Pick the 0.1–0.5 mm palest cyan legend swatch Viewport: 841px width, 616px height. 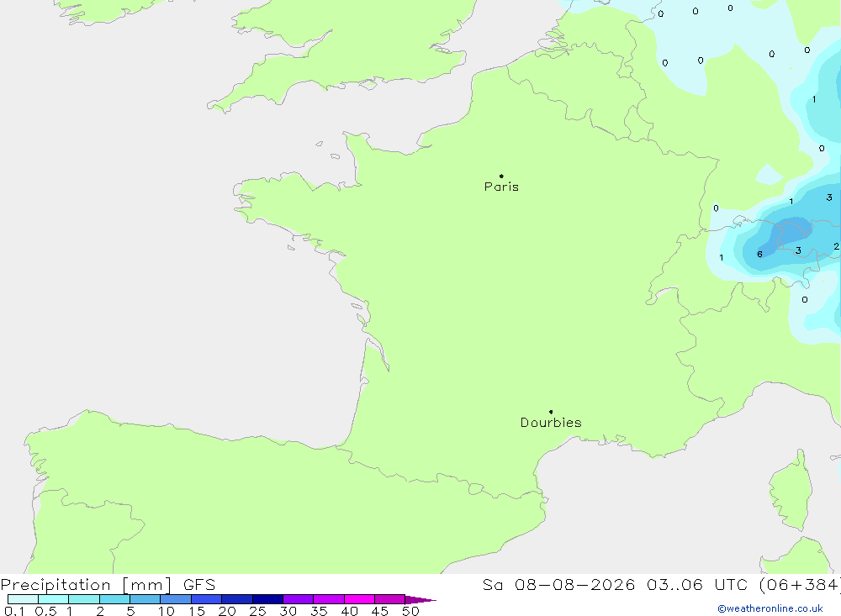(23, 599)
